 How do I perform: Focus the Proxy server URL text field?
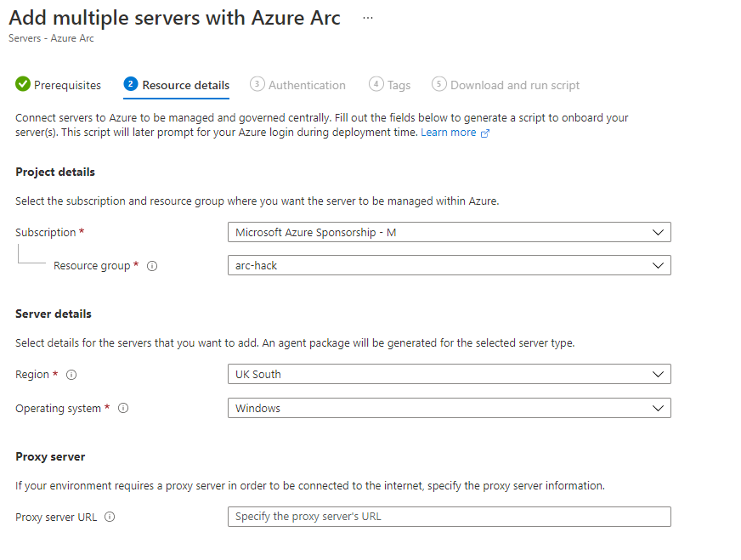pyautogui.click(x=449, y=517)
